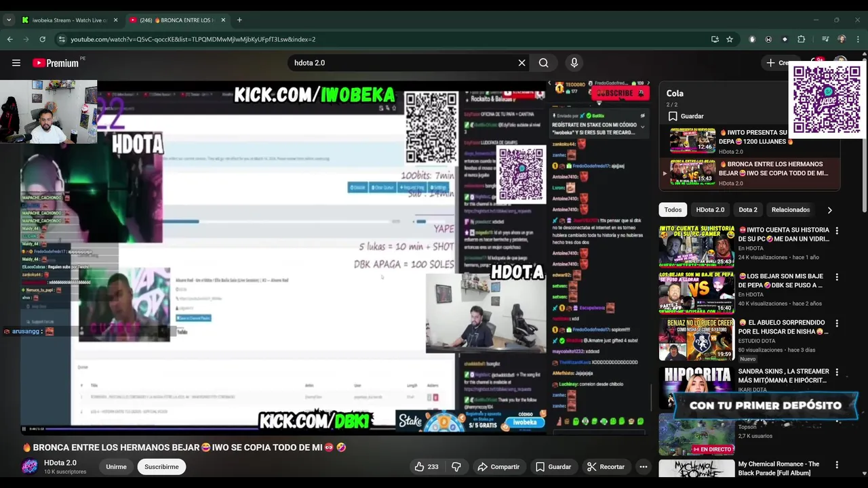Open My Chemical Romance Black Parade album
This screenshot has width=868, height=488.
778,468
